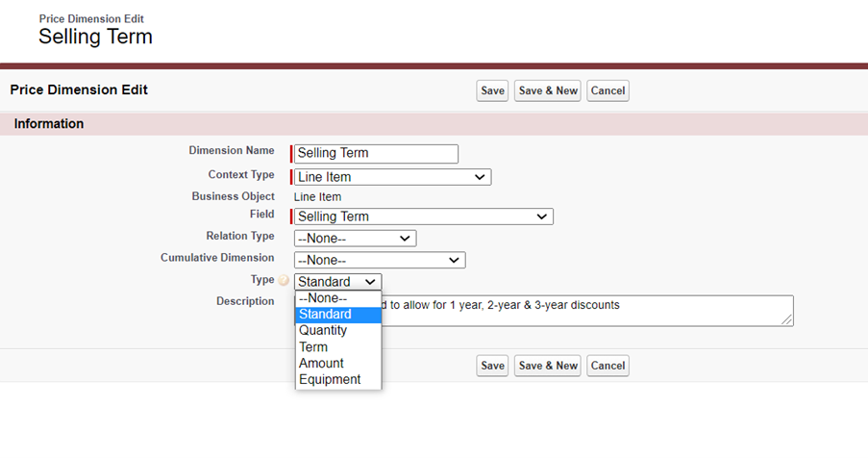
Task: Pick Amount from the Type options
Action: [x=337, y=364]
